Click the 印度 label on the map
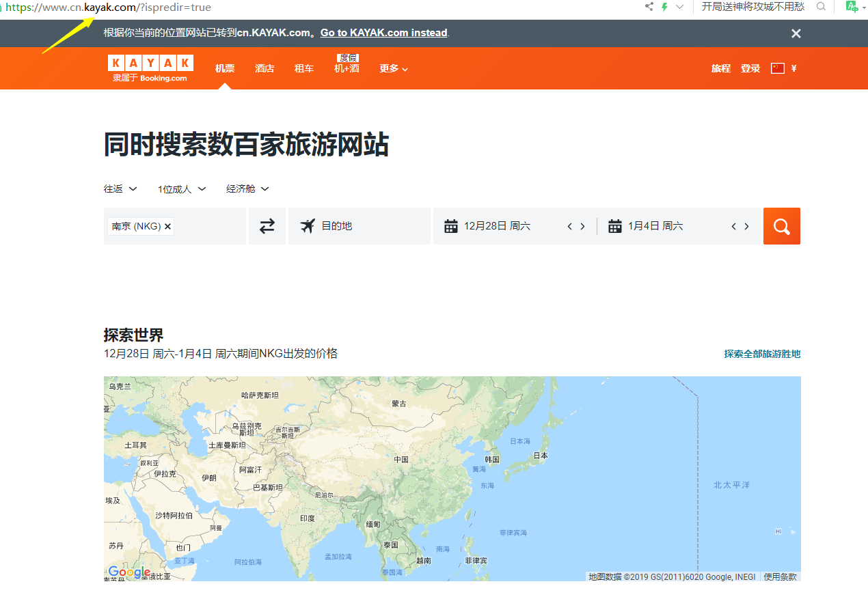This screenshot has height=599, width=868. click(308, 518)
